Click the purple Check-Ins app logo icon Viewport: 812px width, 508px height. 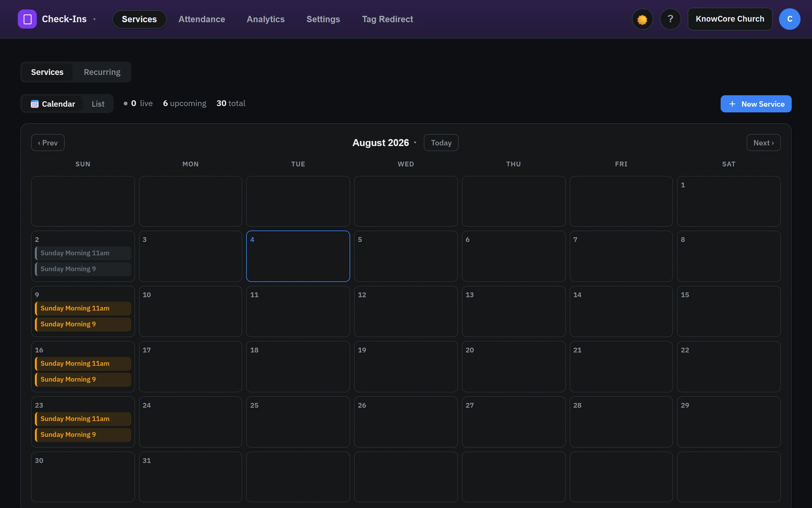click(27, 19)
